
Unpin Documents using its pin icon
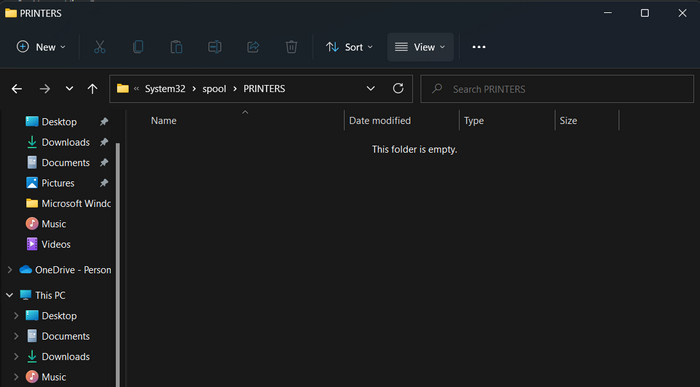[x=104, y=162]
